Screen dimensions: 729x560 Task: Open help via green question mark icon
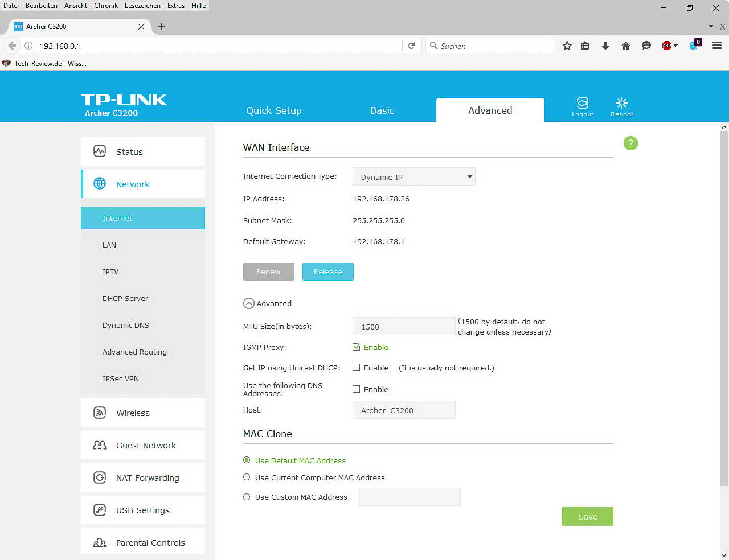pyautogui.click(x=630, y=143)
